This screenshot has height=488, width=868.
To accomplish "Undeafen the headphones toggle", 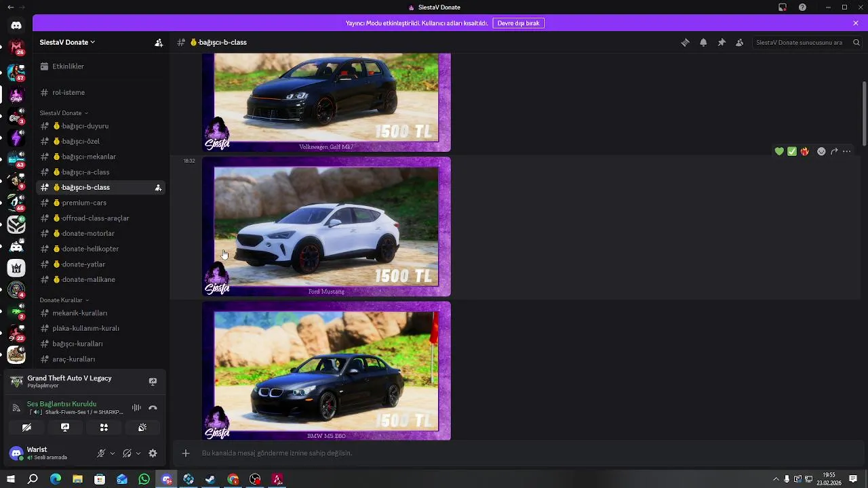I will click(127, 453).
